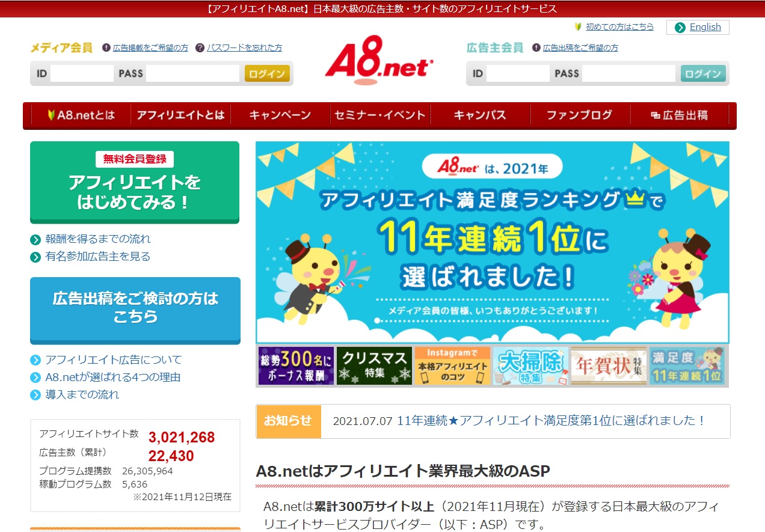Open the 導入までの流れ link

(82, 394)
